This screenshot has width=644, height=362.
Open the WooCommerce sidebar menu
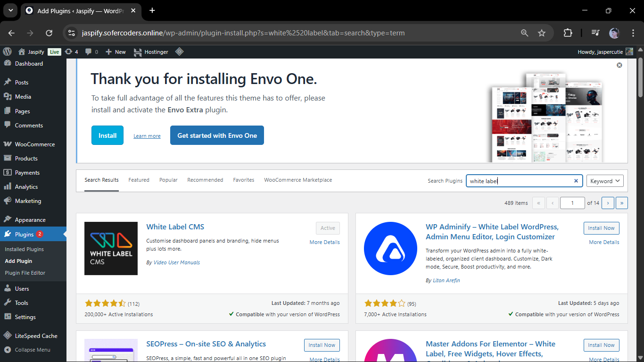(34, 144)
